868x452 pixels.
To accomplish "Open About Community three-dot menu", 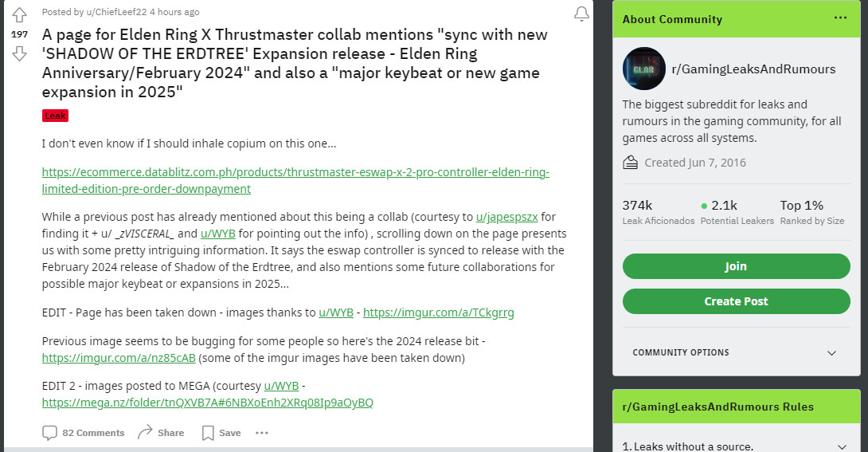I will tap(841, 18).
